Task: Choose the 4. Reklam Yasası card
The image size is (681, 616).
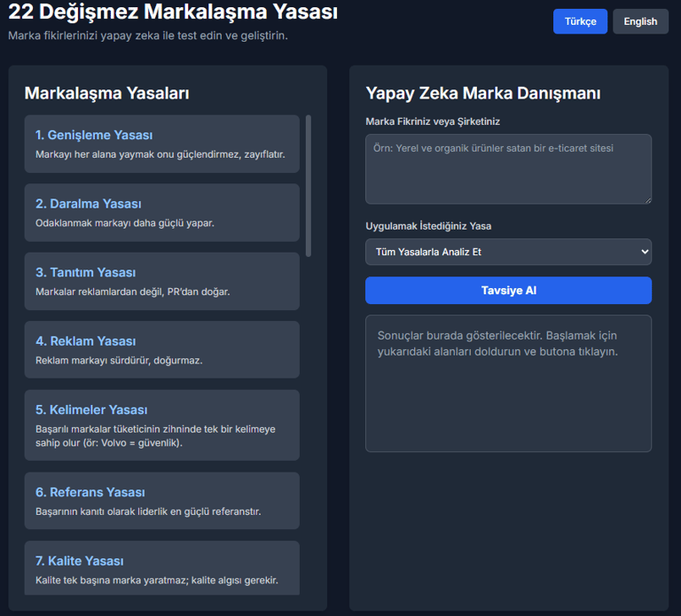Action: point(162,350)
